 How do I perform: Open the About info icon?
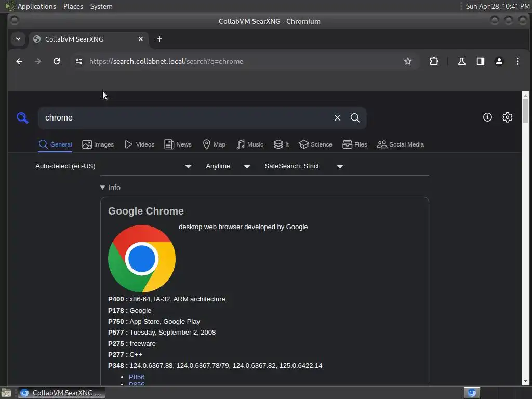point(487,117)
